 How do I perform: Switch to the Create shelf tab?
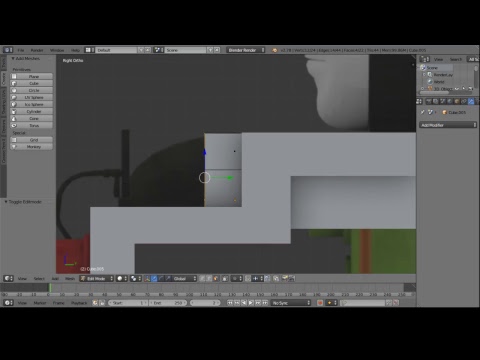click(x=4, y=79)
